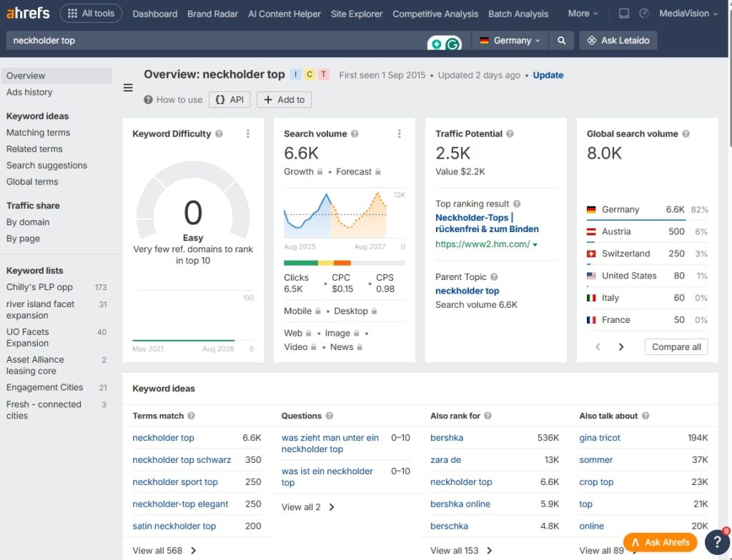Click the Ahrefs logo

pos(28,13)
